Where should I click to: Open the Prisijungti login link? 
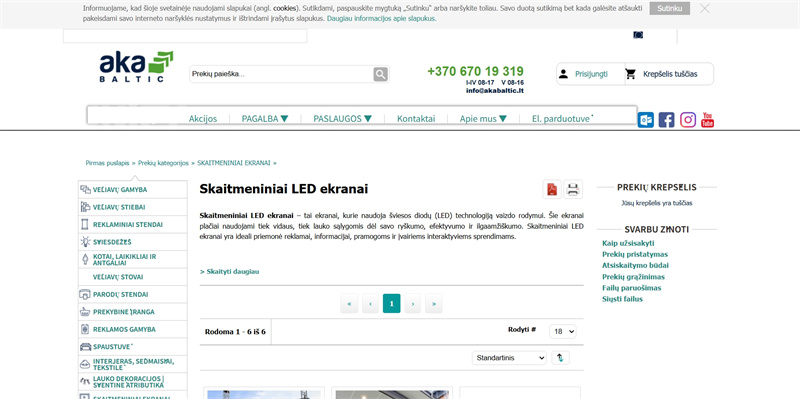pos(591,74)
